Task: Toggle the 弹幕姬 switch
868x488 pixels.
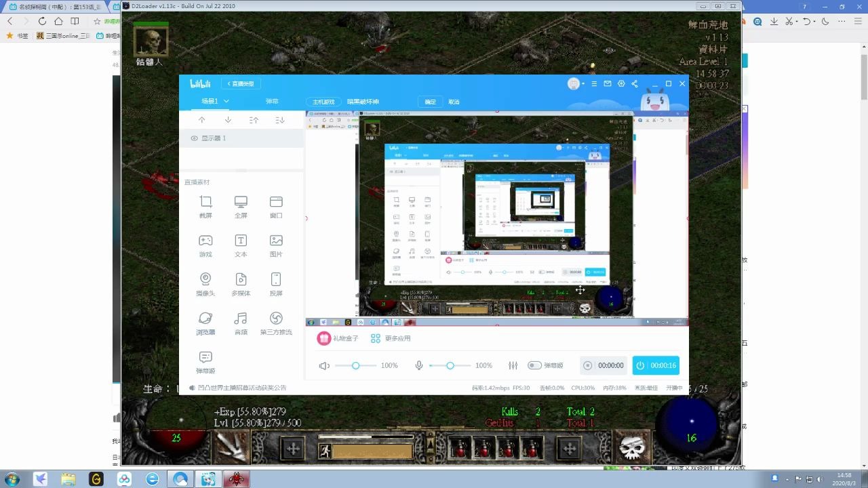Action: (x=534, y=365)
